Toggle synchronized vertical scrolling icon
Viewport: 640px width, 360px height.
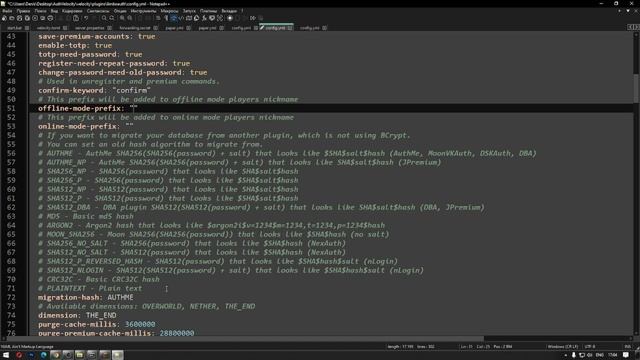pyautogui.click(x=140, y=18)
